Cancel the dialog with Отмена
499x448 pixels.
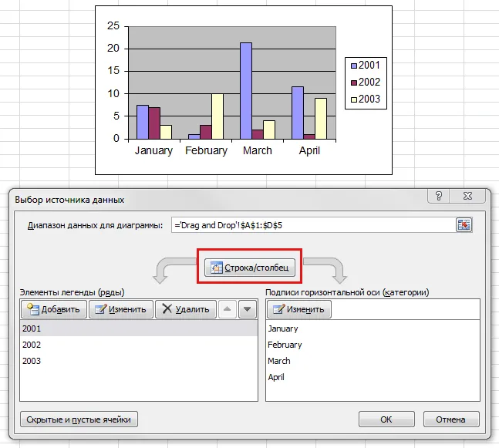pos(451,419)
